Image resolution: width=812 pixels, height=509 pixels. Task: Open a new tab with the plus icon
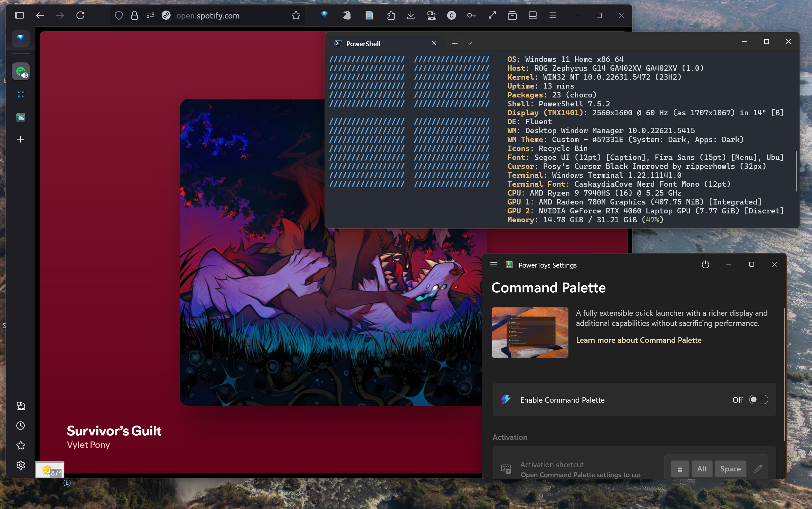click(x=20, y=140)
